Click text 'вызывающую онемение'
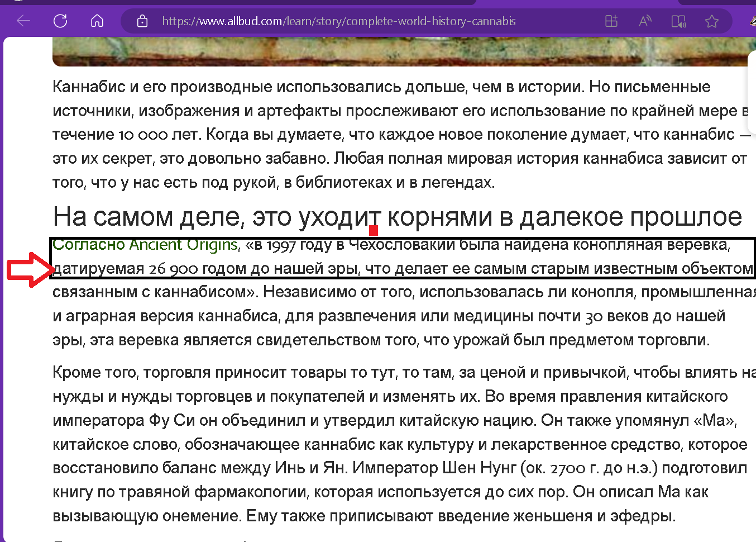 [147, 516]
